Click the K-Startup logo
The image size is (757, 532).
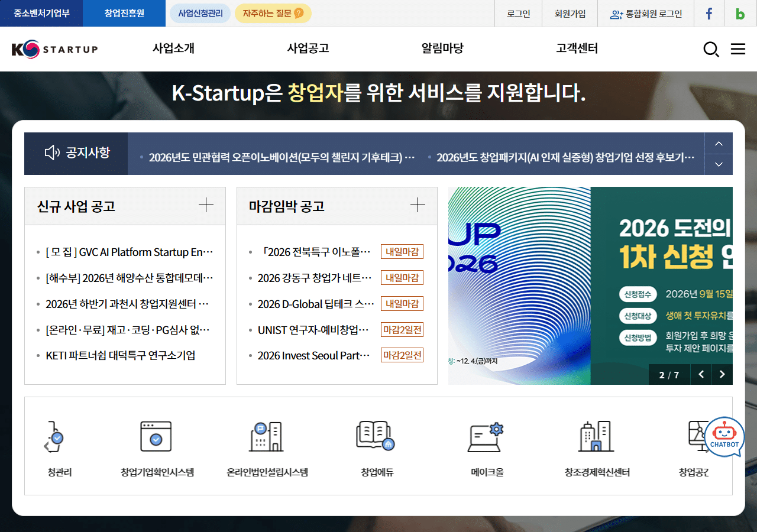pos(54,49)
